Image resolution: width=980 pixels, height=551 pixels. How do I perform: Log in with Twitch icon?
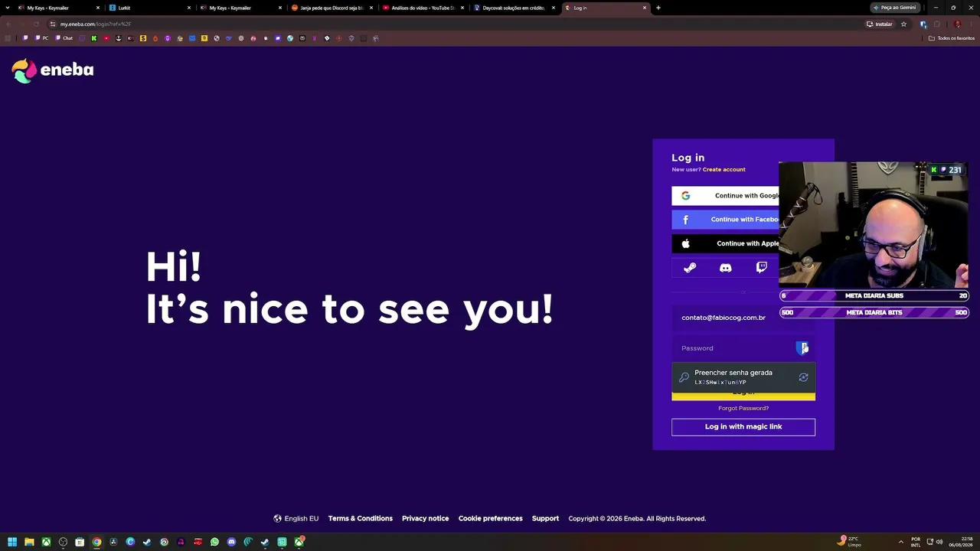click(x=762, y=268)
